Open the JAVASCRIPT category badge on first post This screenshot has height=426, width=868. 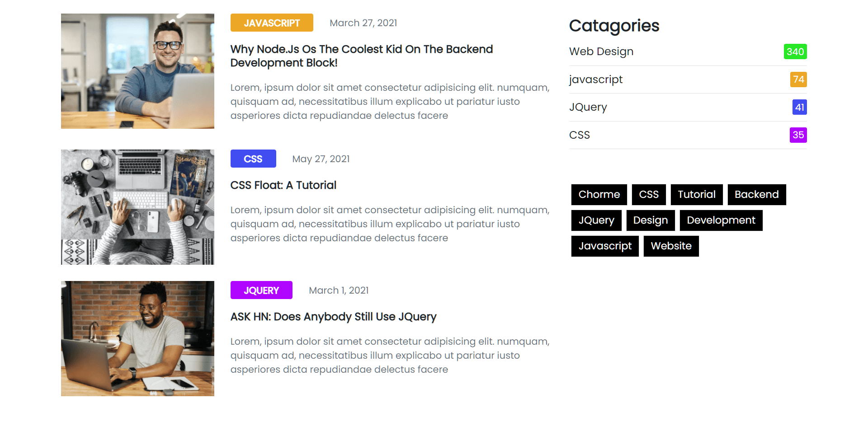pos(271,23)
